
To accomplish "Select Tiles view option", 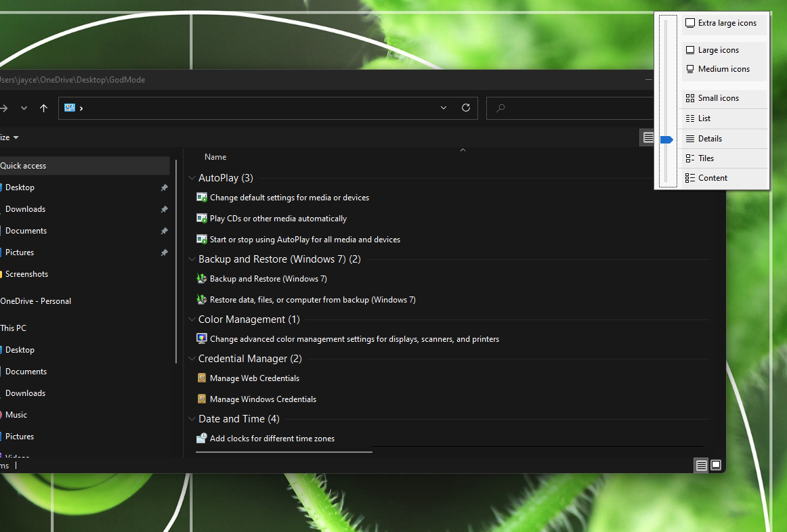I will tap(724, 158).
